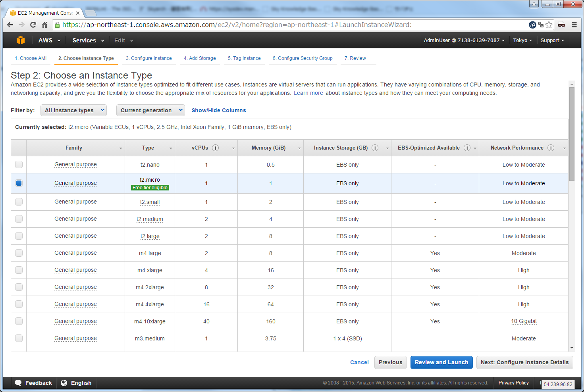Select the m3.medium checkbox
Image resolution: width=584 pixels, height=392 pixels.
[19, 338]
